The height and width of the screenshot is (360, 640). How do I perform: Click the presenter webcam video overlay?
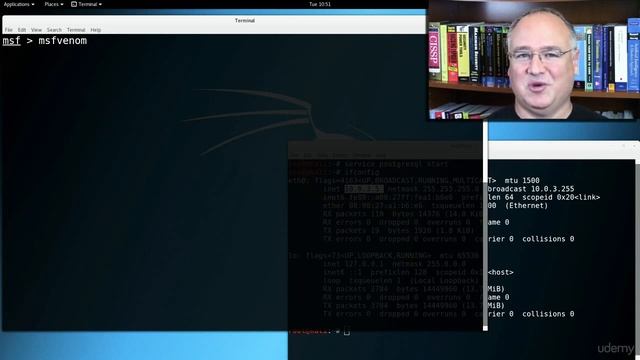tap(534, 60)
